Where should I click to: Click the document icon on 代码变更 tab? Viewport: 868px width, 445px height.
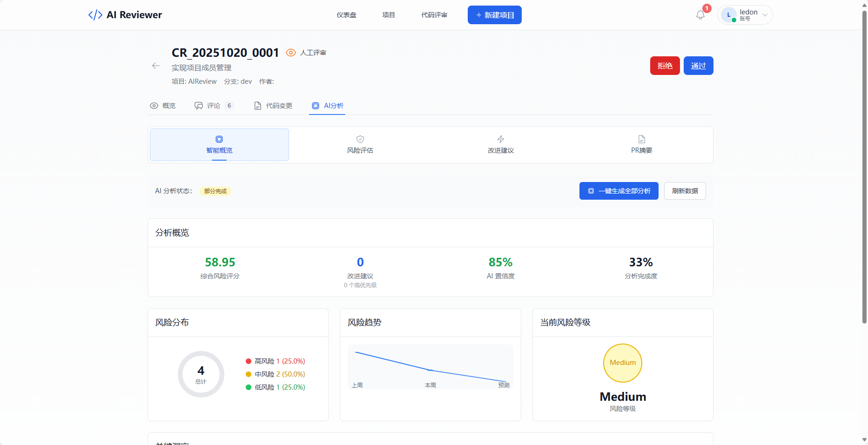pyautogui.click(x=258, y=106)
